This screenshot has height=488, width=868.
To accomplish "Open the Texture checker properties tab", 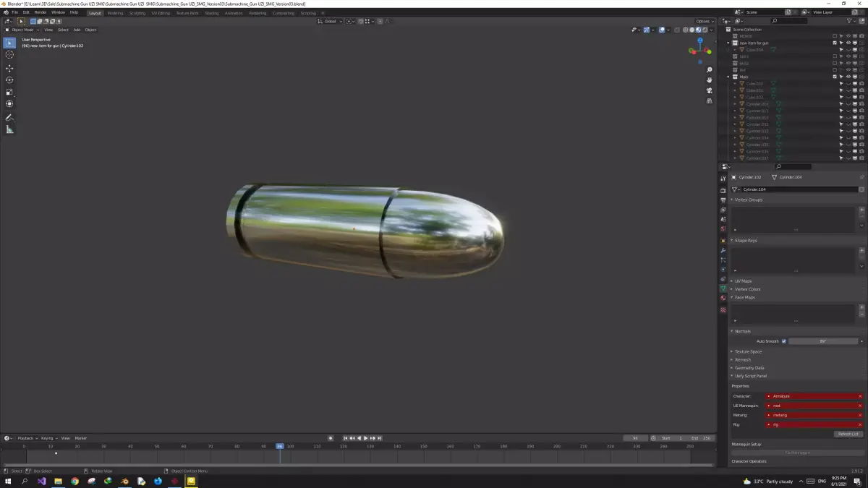I will point(723,310).
